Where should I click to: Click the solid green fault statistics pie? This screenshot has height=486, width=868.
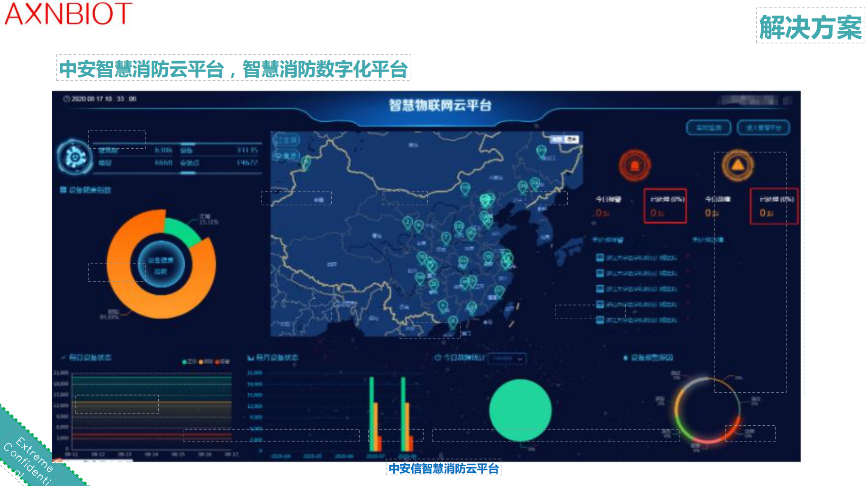click(520, 410)
